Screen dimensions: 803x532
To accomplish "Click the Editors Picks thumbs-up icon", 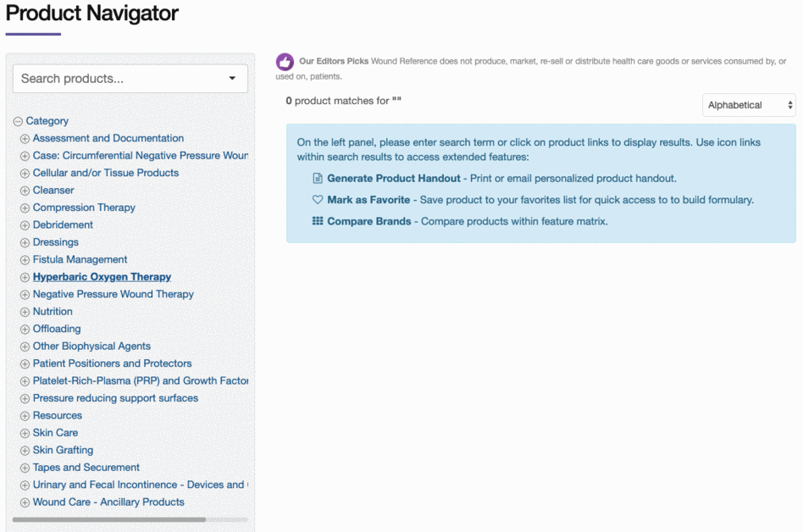I will (x=285, y=62).
